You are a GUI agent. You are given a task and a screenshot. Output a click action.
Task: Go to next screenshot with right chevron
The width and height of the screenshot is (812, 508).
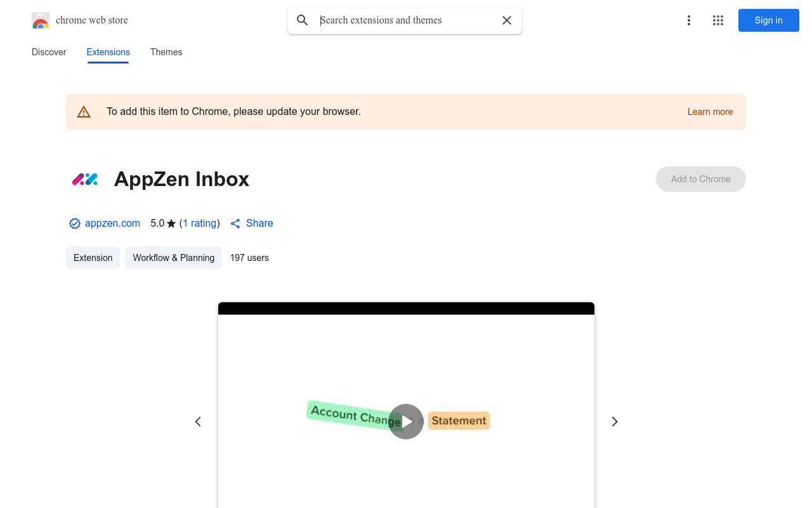[x=614, y=422]
